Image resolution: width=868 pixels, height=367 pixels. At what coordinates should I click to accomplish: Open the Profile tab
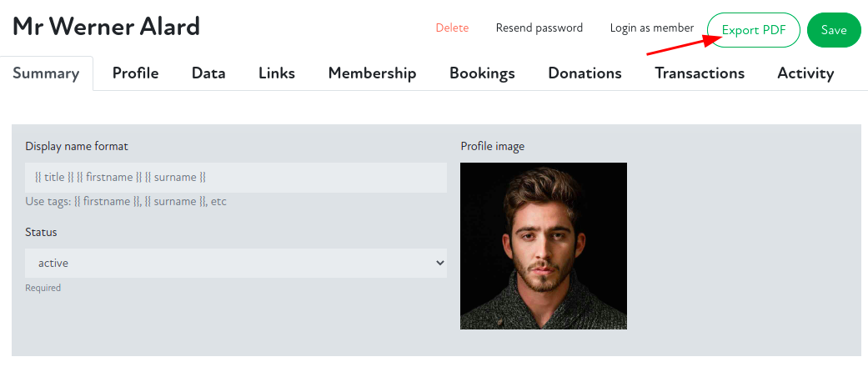tap(135, 73)
